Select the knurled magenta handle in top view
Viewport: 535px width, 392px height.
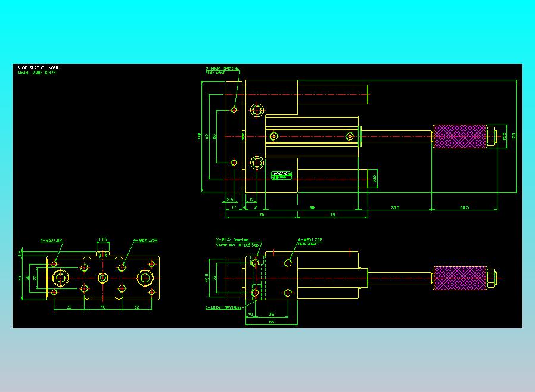point(459,136)
